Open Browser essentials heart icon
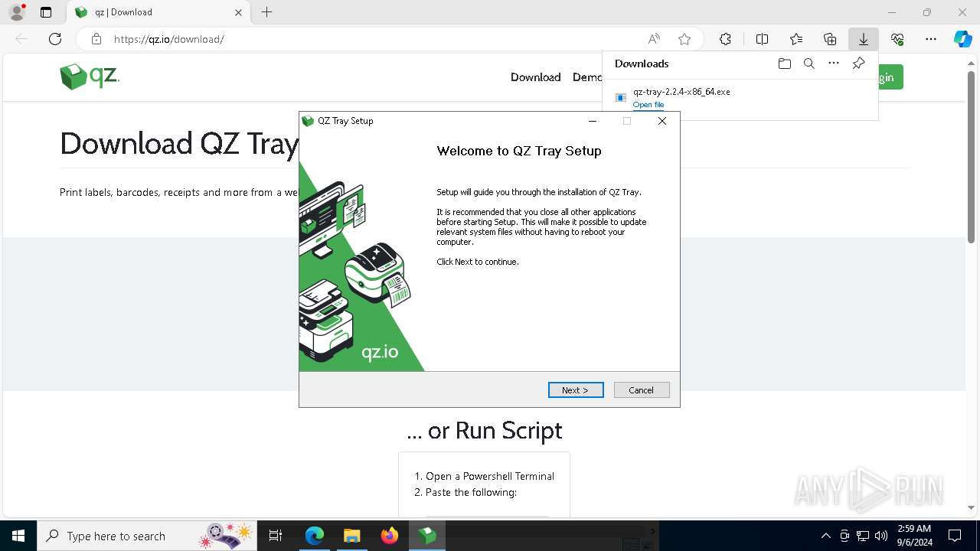 click(x=897, y=39)
